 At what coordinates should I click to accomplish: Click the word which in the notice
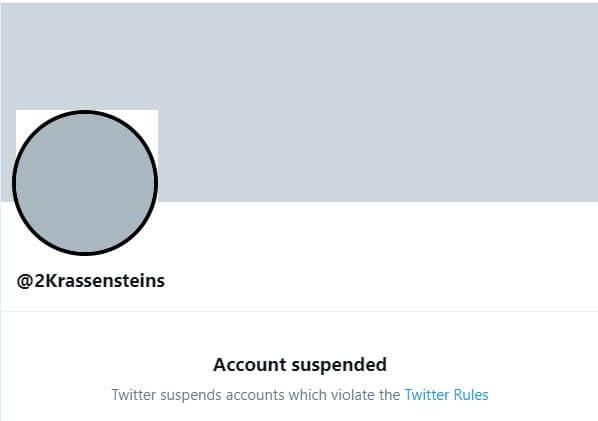[308, 395]
